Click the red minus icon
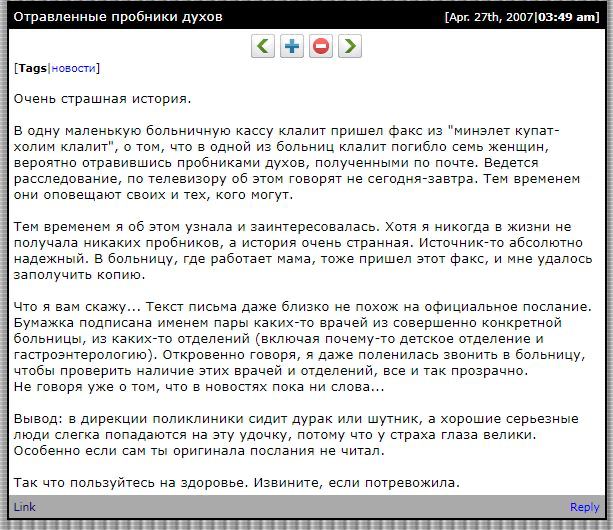 pos(321,46)
